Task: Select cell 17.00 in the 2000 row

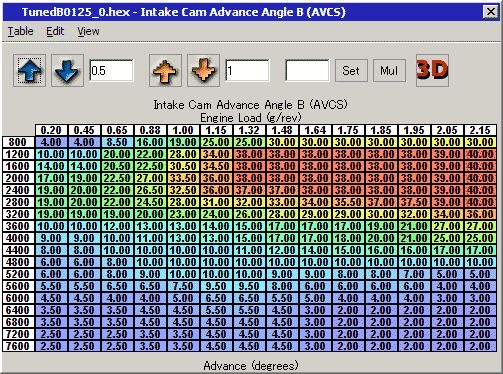Action: (51, 178)
